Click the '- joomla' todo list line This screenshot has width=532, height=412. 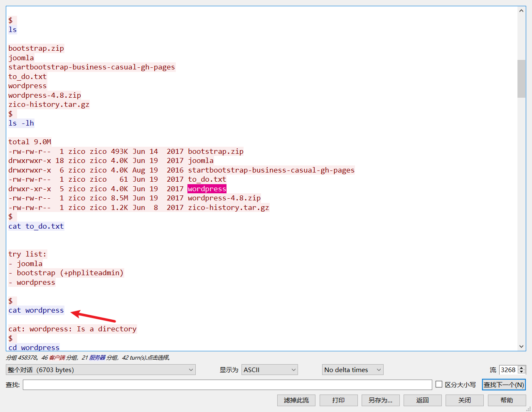(x=25, y=264)
